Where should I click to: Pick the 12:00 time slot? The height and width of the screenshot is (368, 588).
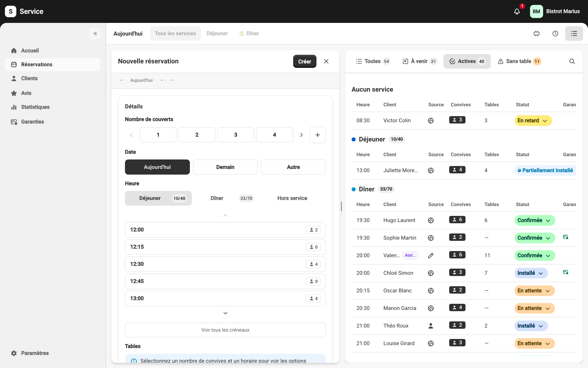[225, 230]
